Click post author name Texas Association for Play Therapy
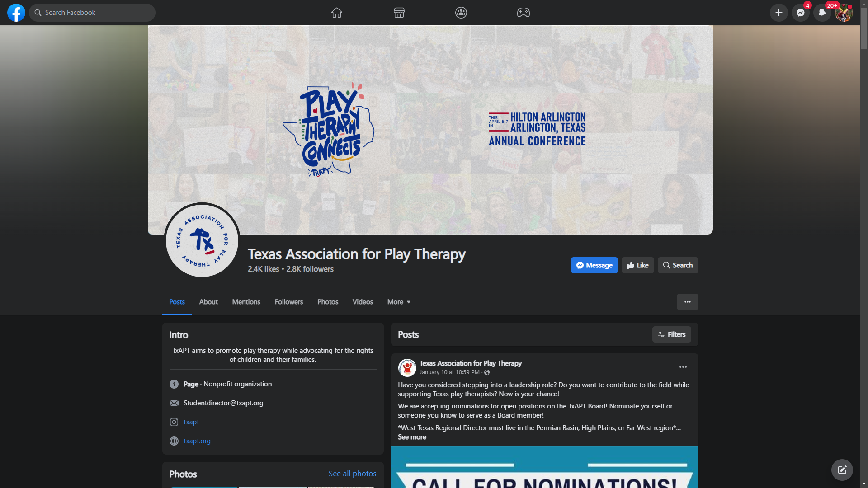This screenshot has height=488, width=868. [x=470, y=363]
